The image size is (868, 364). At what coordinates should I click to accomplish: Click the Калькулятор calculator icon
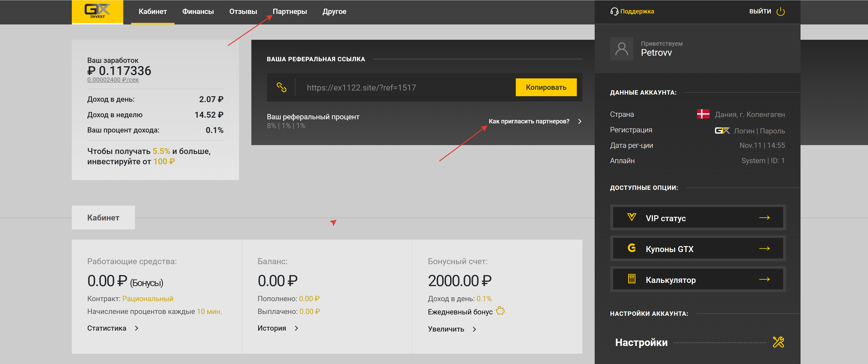[632, 279]
